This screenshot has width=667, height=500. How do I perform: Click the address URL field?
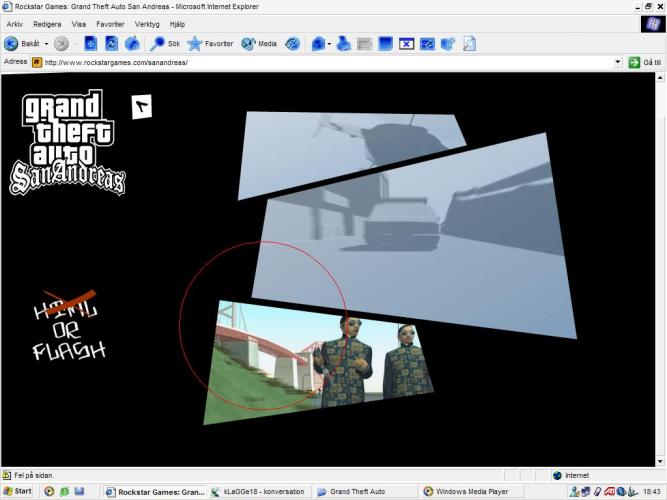(320, 62)
